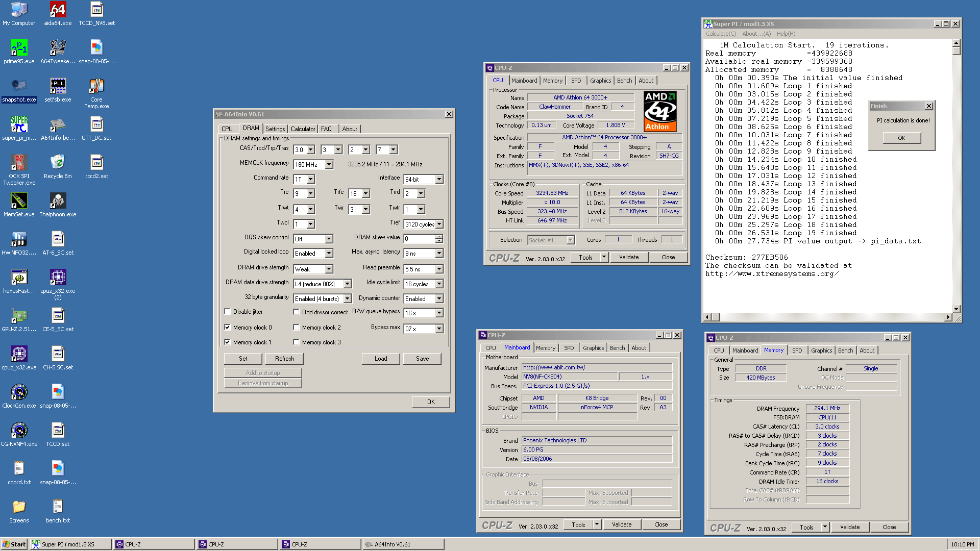The height and width of the screenshot is (551, 980).
Task: Open UTT_DC.set file icon
Action: (x=96, y=129)
